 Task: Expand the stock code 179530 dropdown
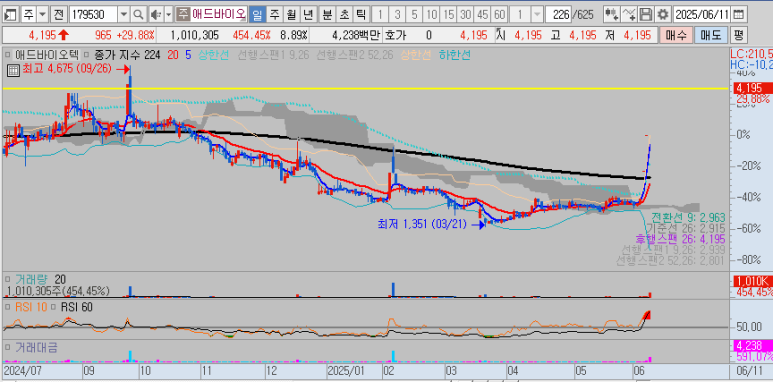(124, 14)
